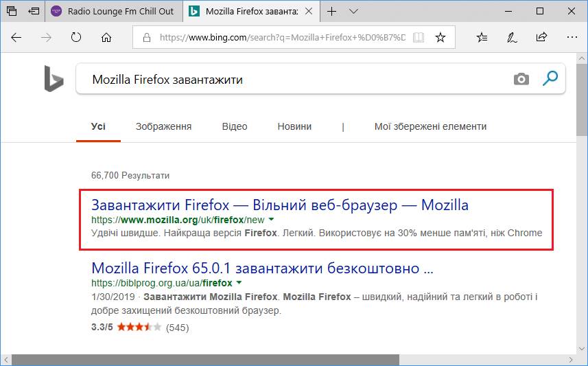Refresh the current page
The height and width of the screenshot is (366, 588).
tap(76, 37)
